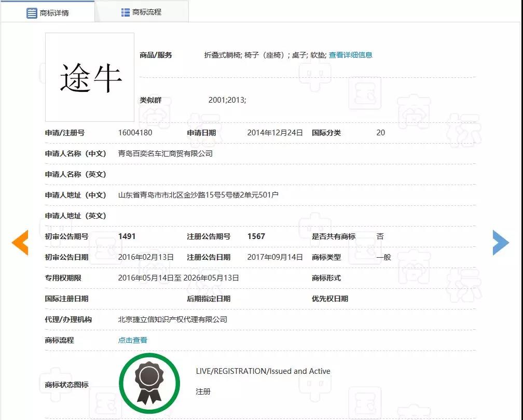Select application number 16004180

pos(135,133)
